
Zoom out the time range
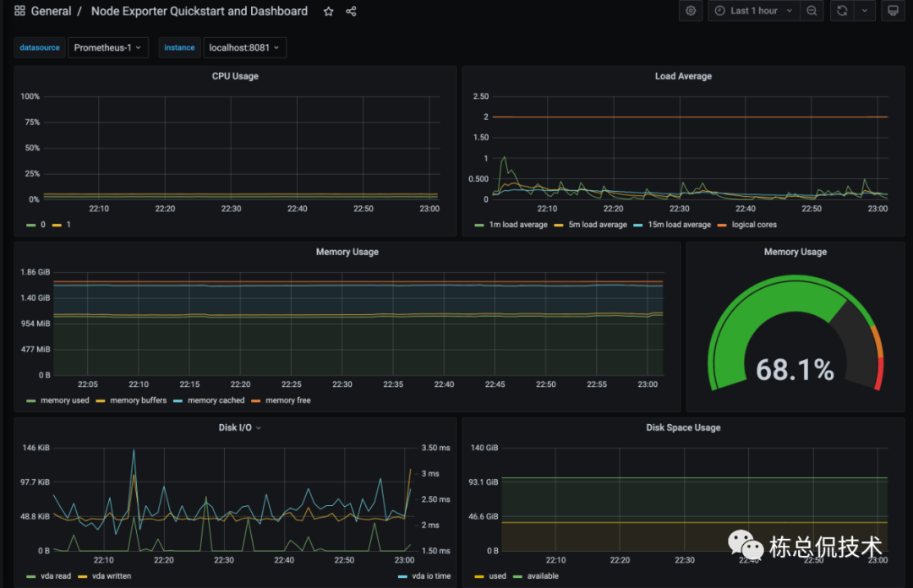[812, 11]
